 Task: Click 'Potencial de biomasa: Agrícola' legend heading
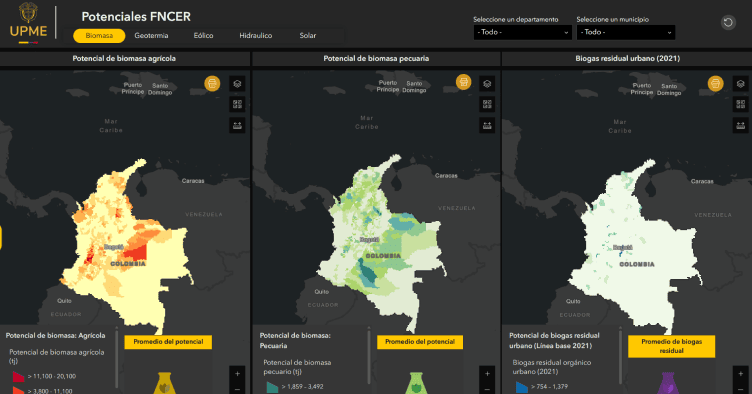coord(56,336)
